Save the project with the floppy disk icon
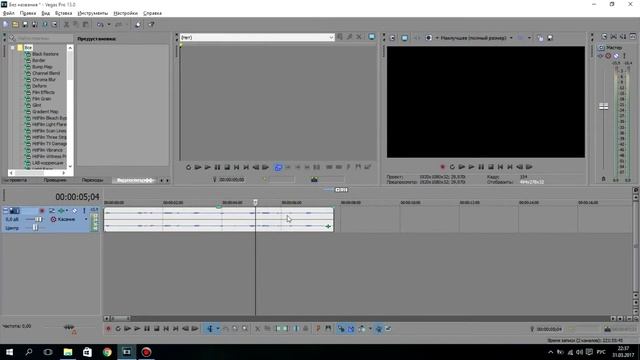This screenshot has height=360, width=640. coord(25,24)
